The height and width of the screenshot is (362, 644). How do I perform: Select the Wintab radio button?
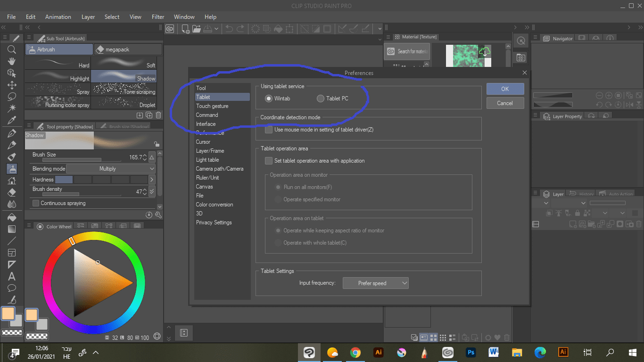click(269, 99)
